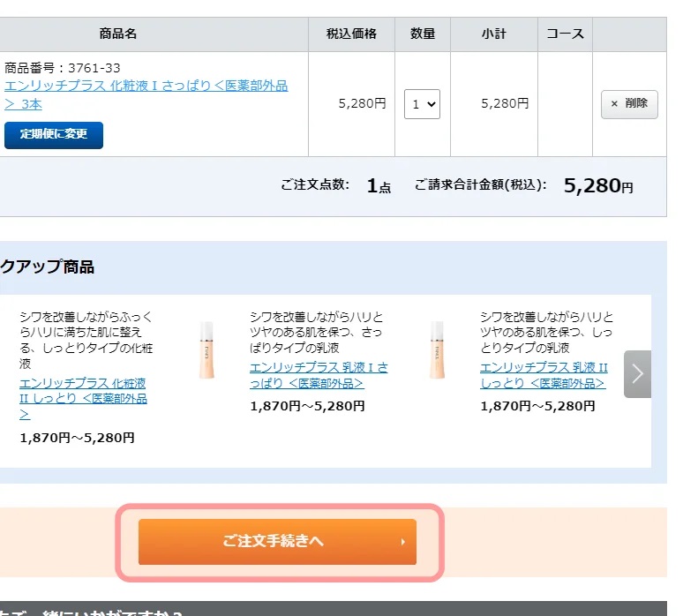Proceed with the ご注文手続きへ button
The height and width of the screenshot is (616, 683).
pos(277,542)
